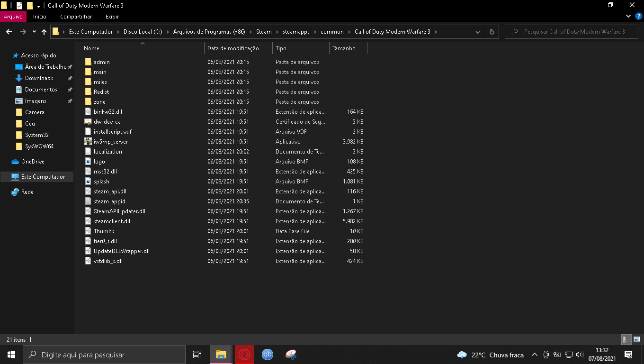
Task: Open Rede in navigation pane
Action: tap(27, 192)
